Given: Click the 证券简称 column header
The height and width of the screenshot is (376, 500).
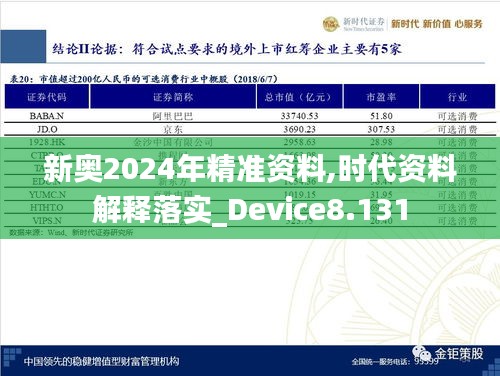Looking at the screenshot, I should click(173, 97).
